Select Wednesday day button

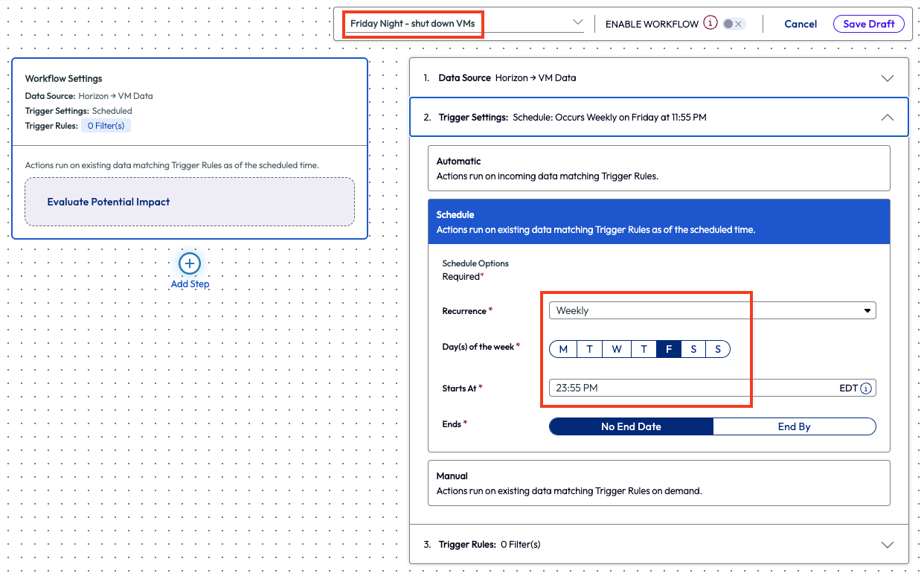[617, 349]
